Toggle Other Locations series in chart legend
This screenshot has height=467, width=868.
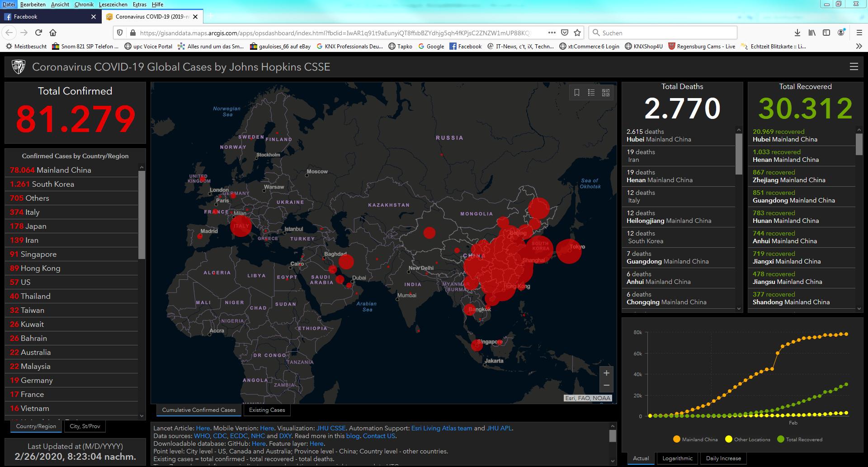tap(748, 439)
